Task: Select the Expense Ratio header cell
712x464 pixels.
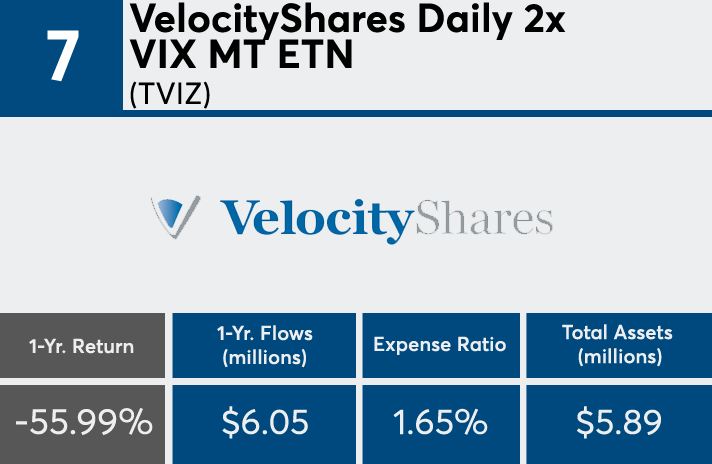Action: [440, 345]
